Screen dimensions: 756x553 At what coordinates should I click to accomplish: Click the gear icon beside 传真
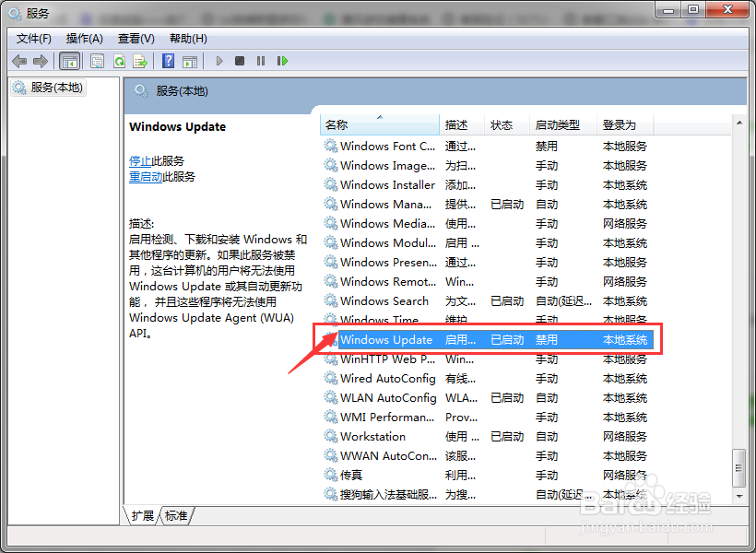[331, 475]
